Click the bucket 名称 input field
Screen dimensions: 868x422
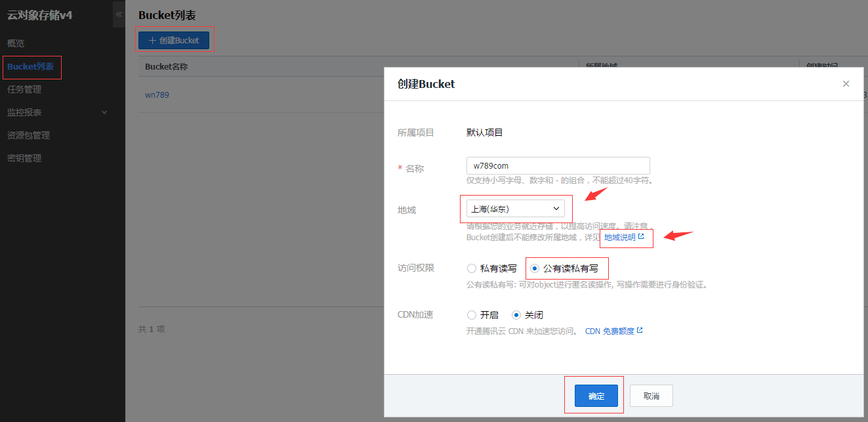tap(558, 165)
